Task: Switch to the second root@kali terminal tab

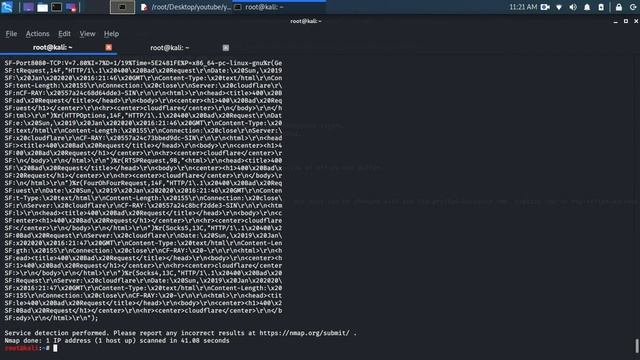Action: pyautogui.click(x=169, y=48)
